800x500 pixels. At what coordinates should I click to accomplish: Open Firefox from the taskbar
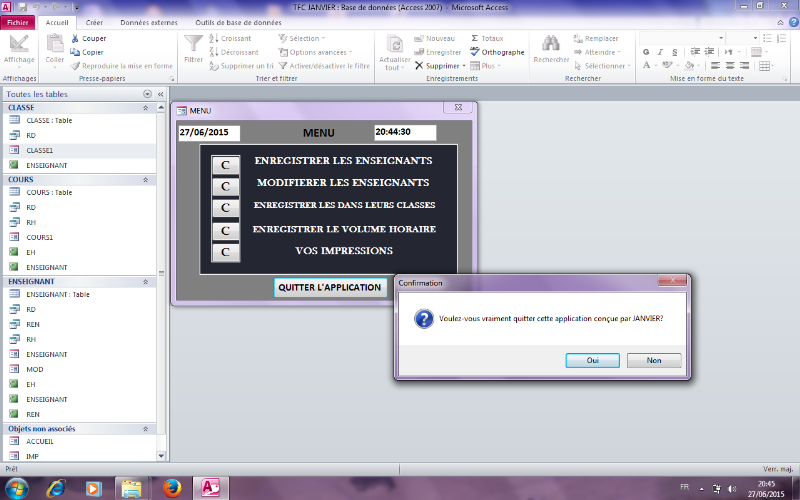[172, 488]
